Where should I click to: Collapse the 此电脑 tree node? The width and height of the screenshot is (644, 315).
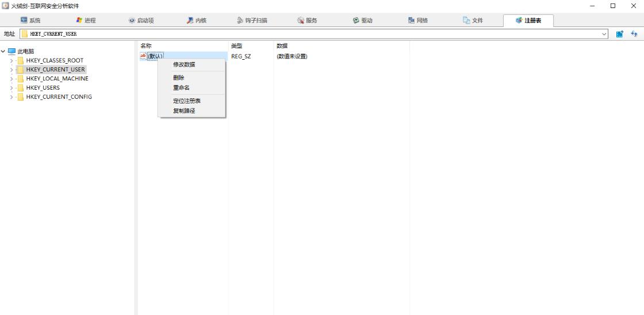point(3,51)
